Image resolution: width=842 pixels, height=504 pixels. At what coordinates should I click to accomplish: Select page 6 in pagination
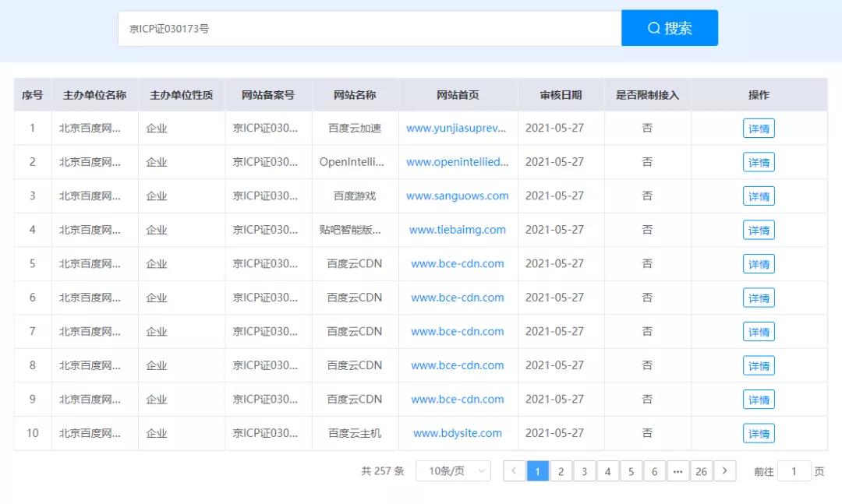pyautogui.click(x=654, y=471)
